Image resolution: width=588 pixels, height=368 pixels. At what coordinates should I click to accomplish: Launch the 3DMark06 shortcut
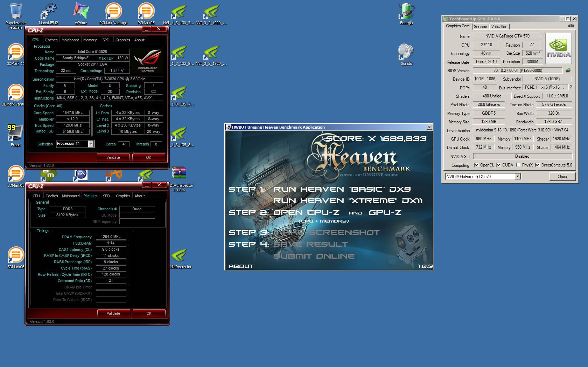point(15,258)
